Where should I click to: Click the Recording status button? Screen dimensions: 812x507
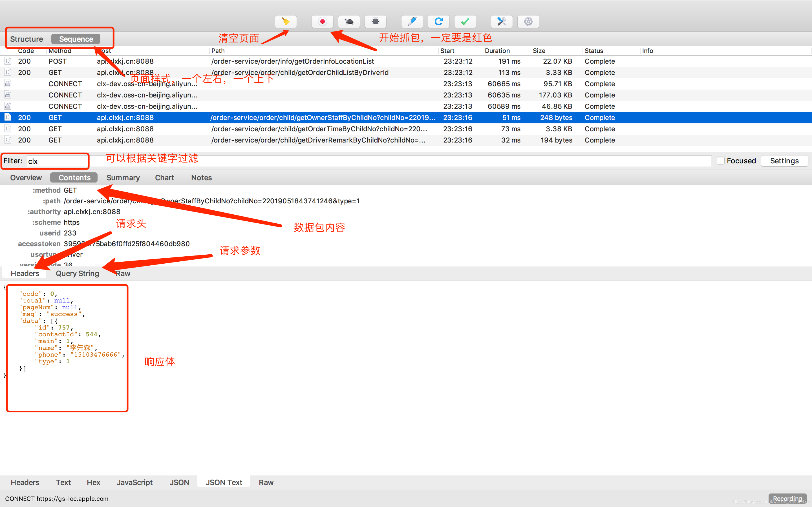[787, 499]
